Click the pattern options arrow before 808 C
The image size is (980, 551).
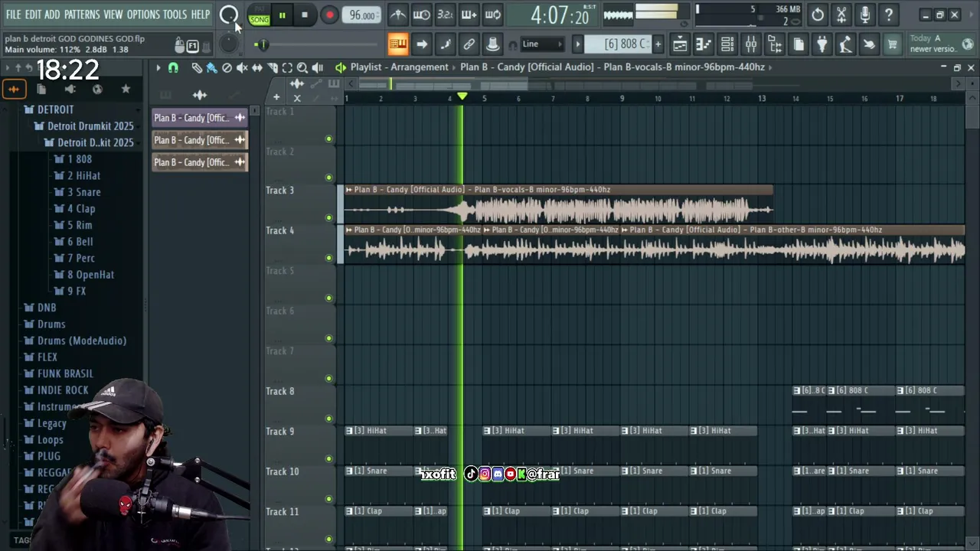pos(578,44)
